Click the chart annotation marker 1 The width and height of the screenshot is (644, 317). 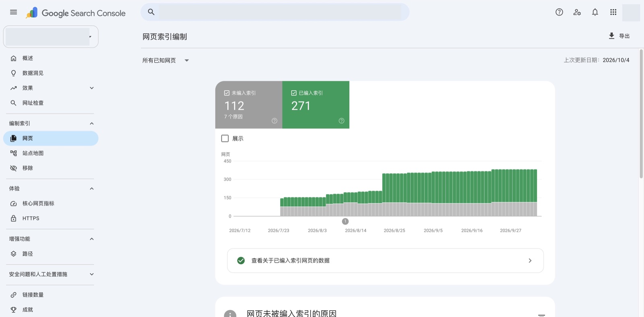(345, 222)
